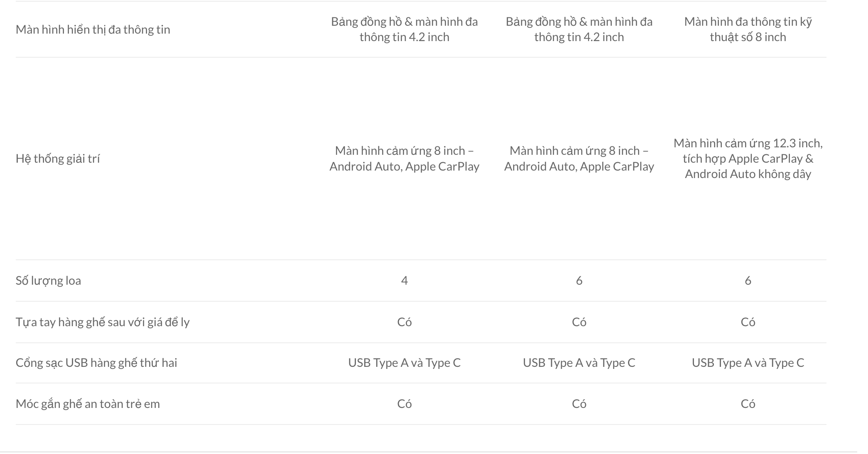Viewport: 868px width, 454px height.
Task: Click middle column 'Màn hình cảm ứng 8 inch' cell
Action: [x=579, y=159]
